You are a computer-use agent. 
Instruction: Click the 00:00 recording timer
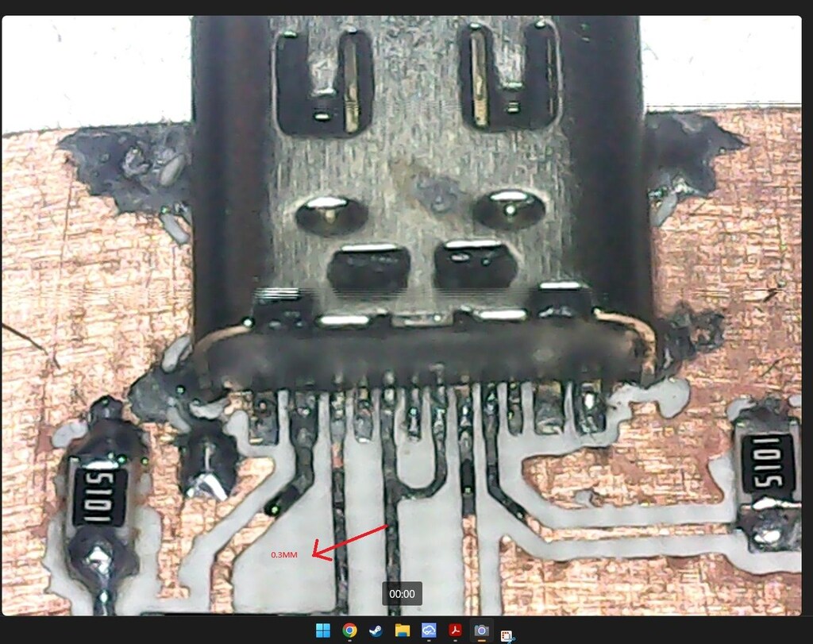[402, 594]
